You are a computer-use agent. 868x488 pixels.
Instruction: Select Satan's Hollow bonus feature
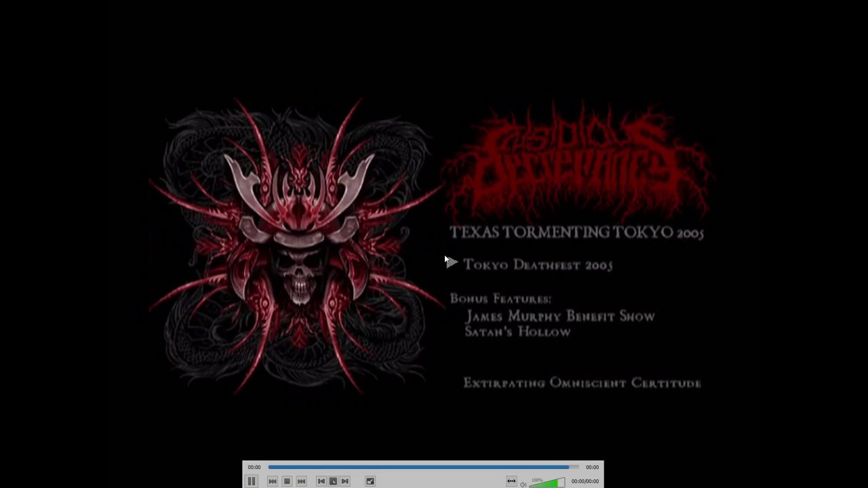pos(517,331)
